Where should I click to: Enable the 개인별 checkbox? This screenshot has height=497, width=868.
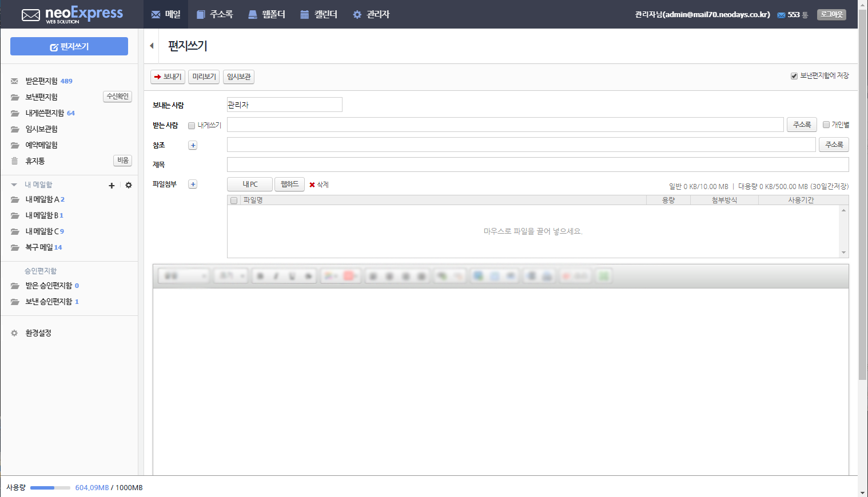click(826, 125)
